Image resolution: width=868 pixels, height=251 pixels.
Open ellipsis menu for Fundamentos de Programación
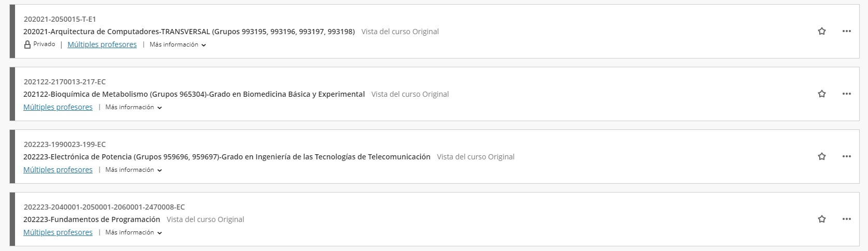point(847,219)
